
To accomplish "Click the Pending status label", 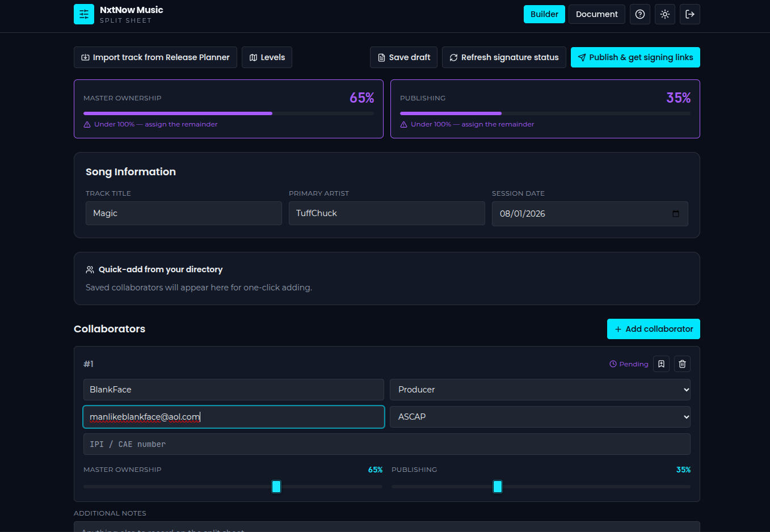I will pos(629,364).
